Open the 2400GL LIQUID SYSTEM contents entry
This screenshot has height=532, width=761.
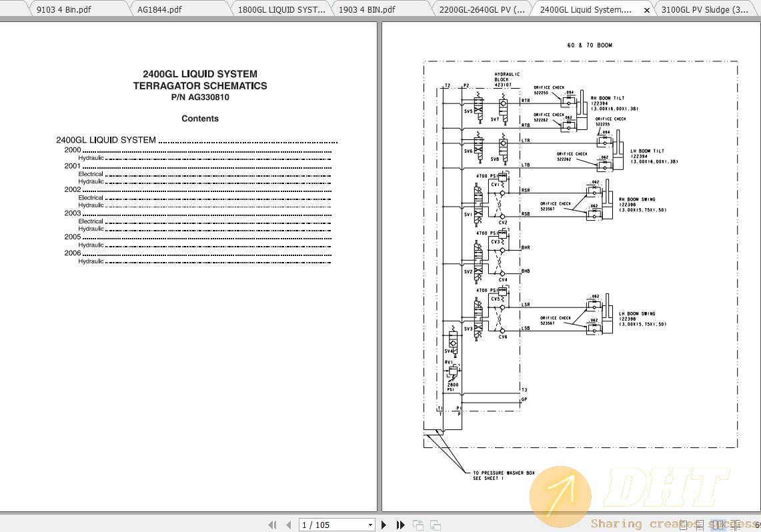[x=197, y=140]
